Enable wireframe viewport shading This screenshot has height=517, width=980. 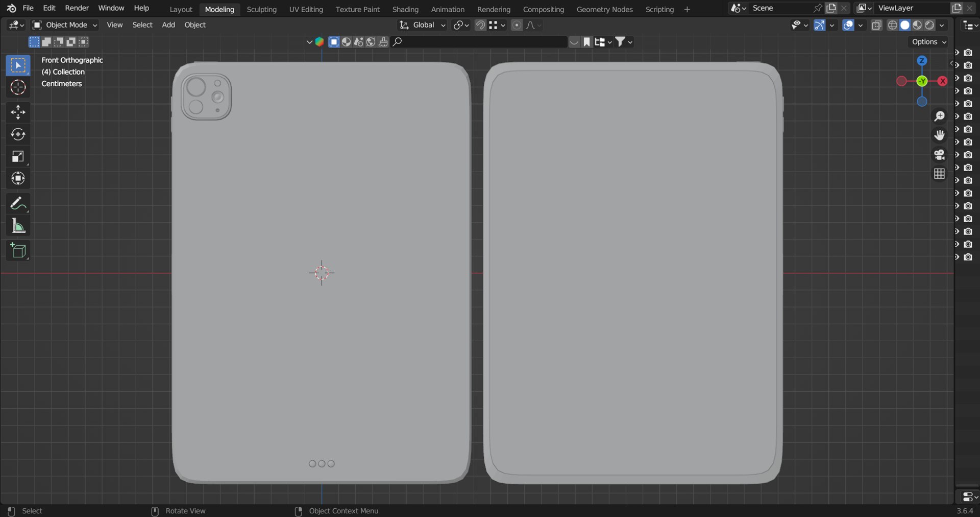893,25
